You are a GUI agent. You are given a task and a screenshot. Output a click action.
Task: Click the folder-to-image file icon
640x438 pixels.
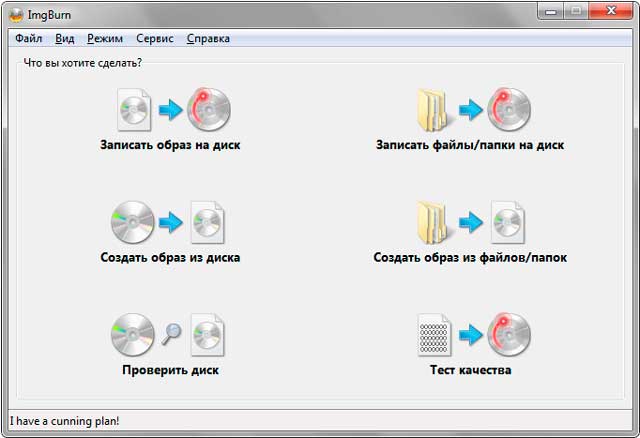point(471,222)
